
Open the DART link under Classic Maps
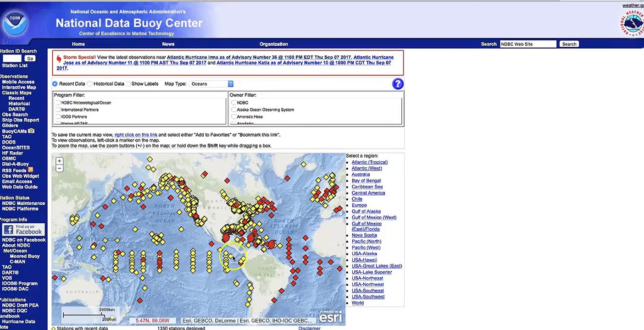[x=17, y=109]
